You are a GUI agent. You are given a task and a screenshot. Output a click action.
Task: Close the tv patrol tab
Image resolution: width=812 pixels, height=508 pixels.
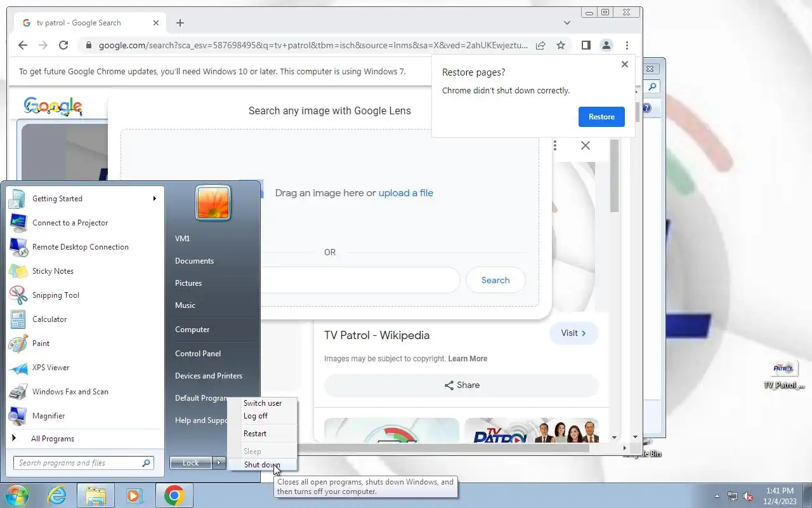(x=156, y=23)
